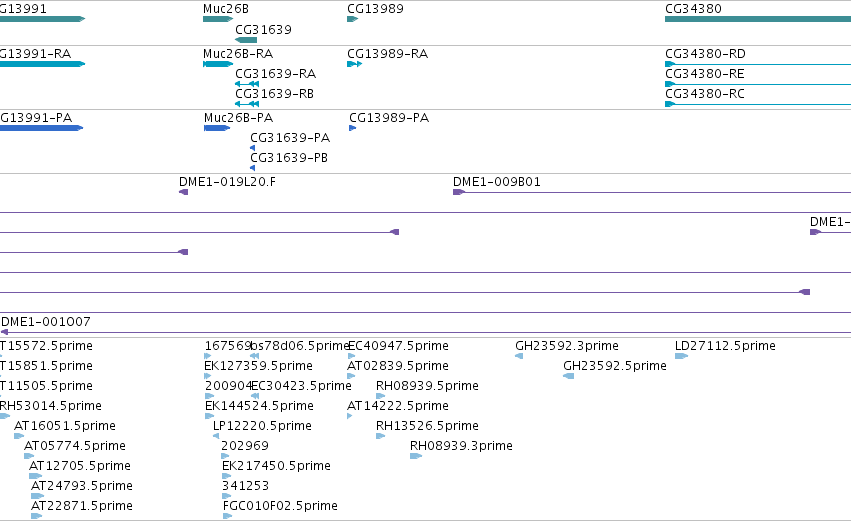The height and width of the screenshot is (521, 851).
Task: Select protein Muc26B-PA label
Action: (x=238, y=118)
